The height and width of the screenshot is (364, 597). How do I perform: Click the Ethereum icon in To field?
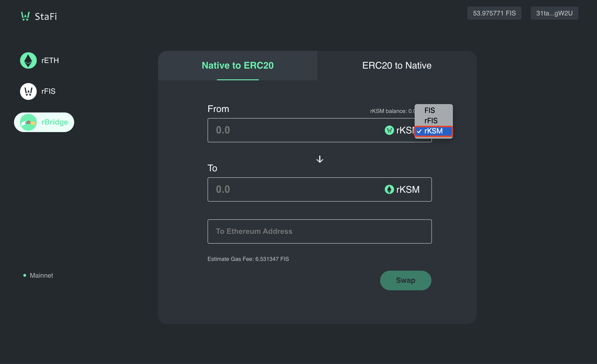[x=389, y=189]
